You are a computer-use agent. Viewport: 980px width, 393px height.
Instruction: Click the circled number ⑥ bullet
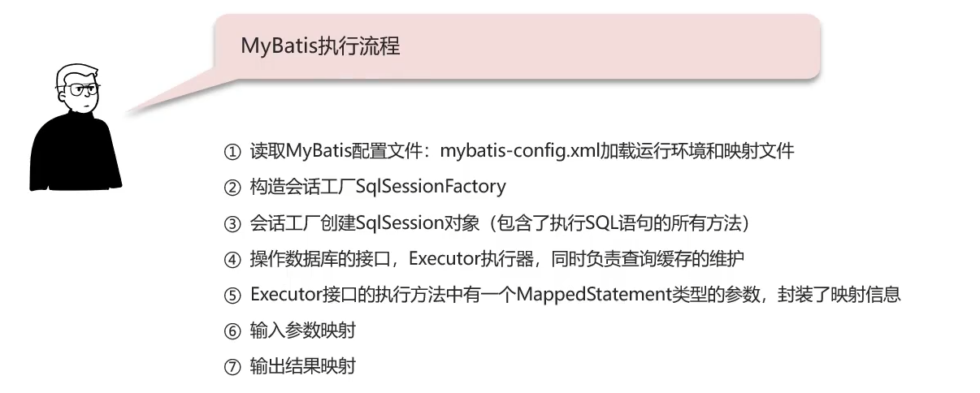point(233,331)
